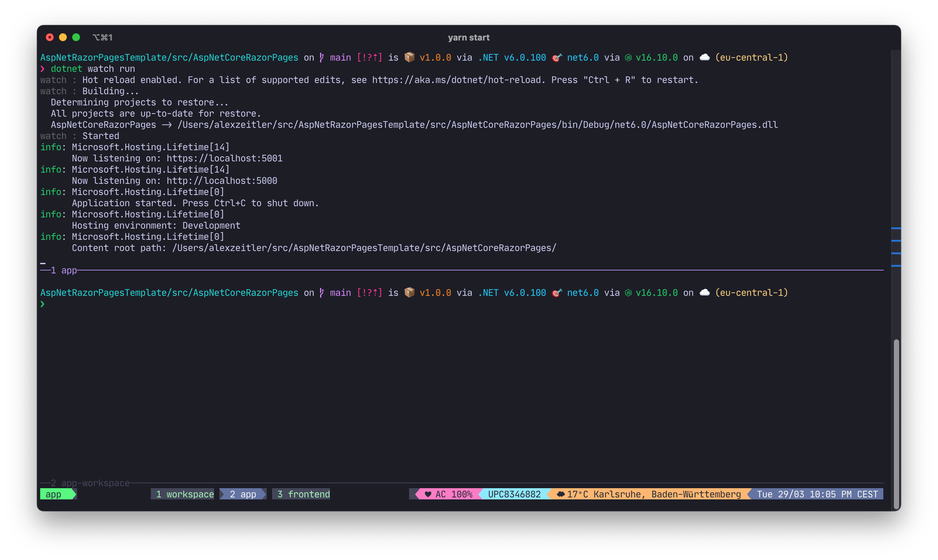This screenshot has width=938, height=560.
Task: Select tmux window 2 app
Action: tap(243, 494)
